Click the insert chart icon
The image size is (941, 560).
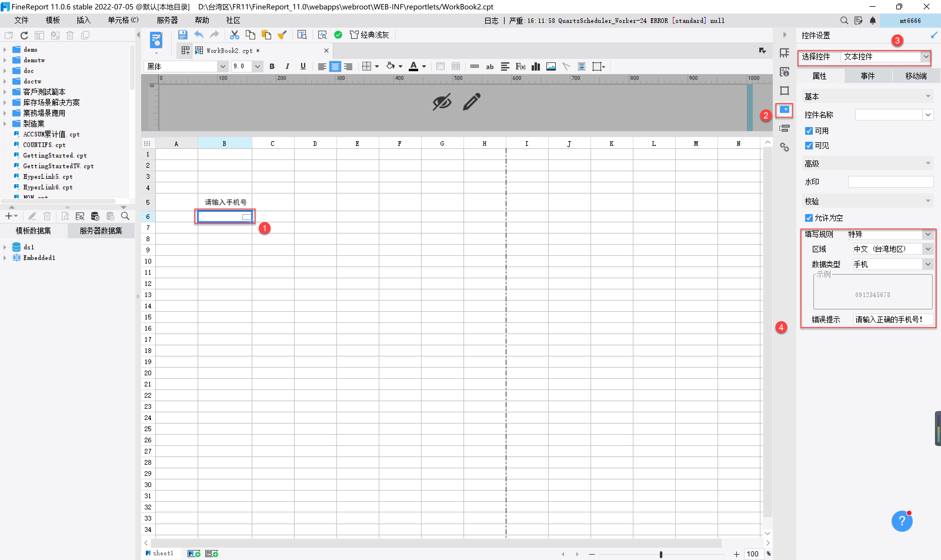[x=535, y=66]
